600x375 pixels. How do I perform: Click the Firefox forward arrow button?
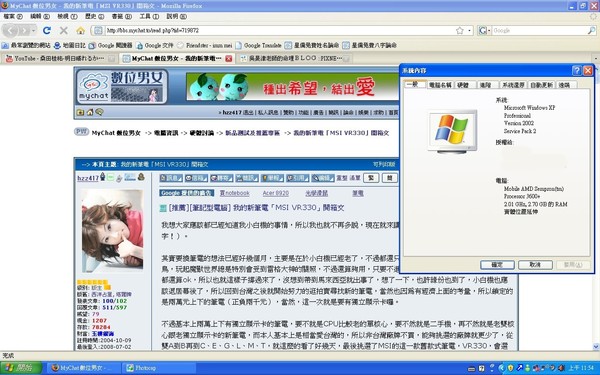24,30
